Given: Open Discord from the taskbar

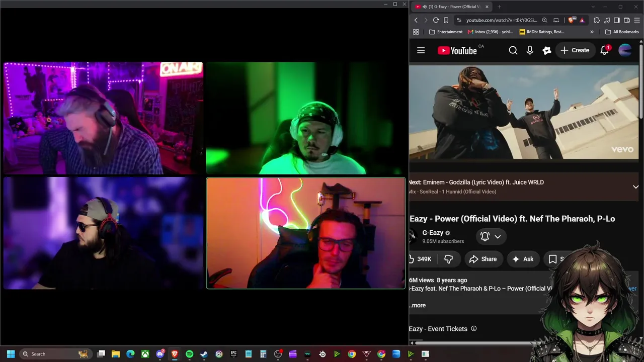Looking at the screenshot, I should 160,354.
